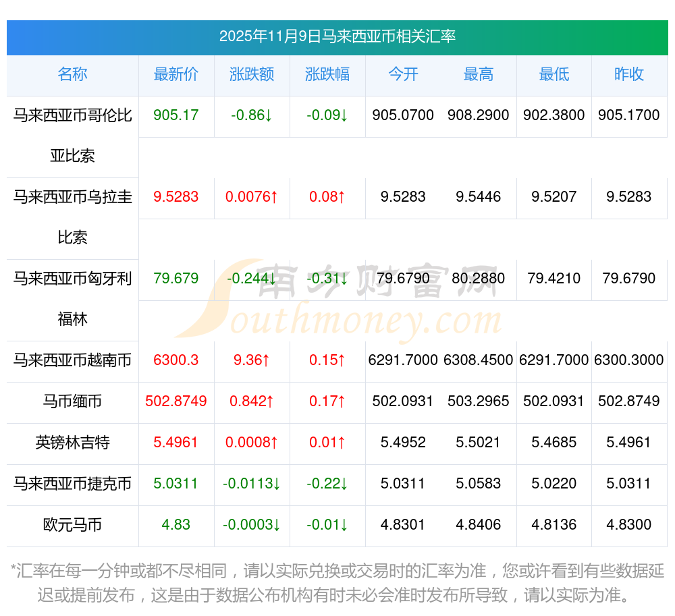The height and width of the screenshot is (616, 675).
Task: Click the 最高 column header
Action: (x=478, y=74)
